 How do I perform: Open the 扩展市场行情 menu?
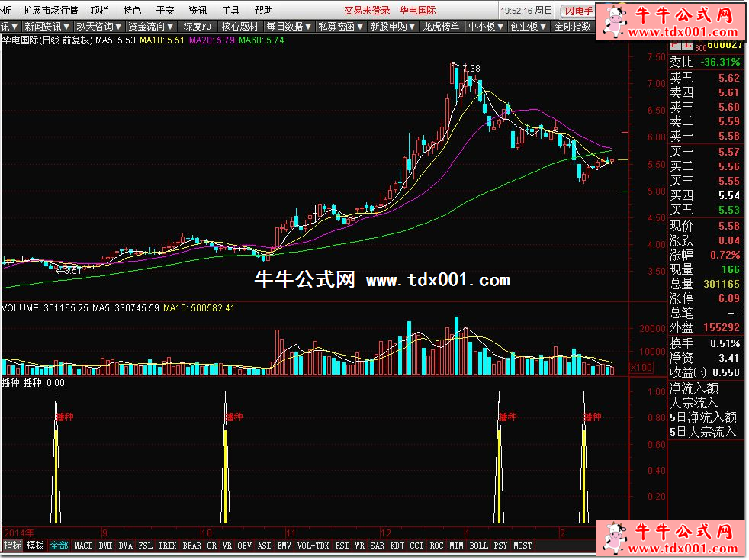click(50, 11)
